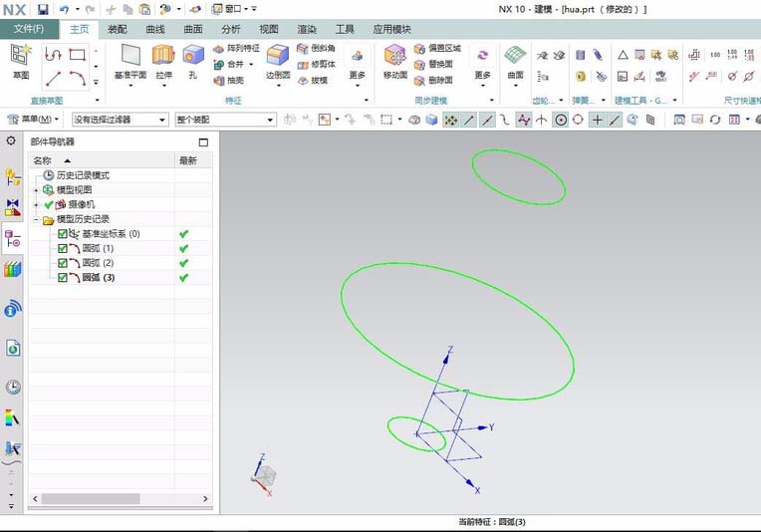Image resolution: width=761 pixels, height=532 pixels.
Task: Toggle the 圆弧 (3) feature checkbox
Action: pyautogui.click(x=62, y=278)
